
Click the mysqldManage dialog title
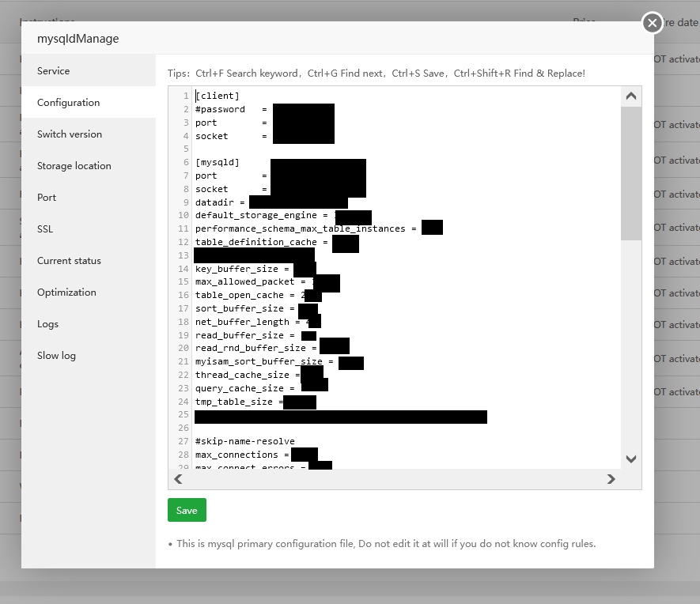point(78,39)
